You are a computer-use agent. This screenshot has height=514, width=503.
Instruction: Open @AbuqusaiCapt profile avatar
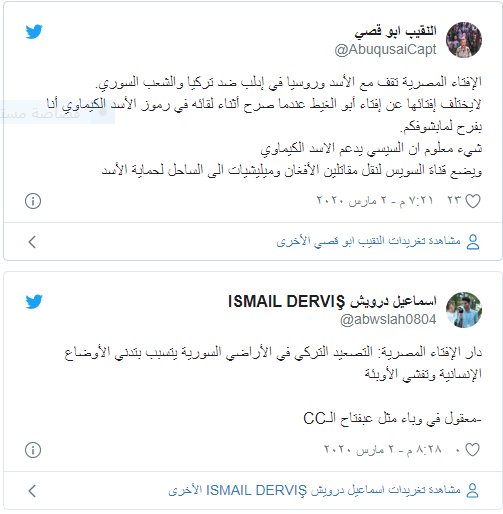(x=464, y=40)
